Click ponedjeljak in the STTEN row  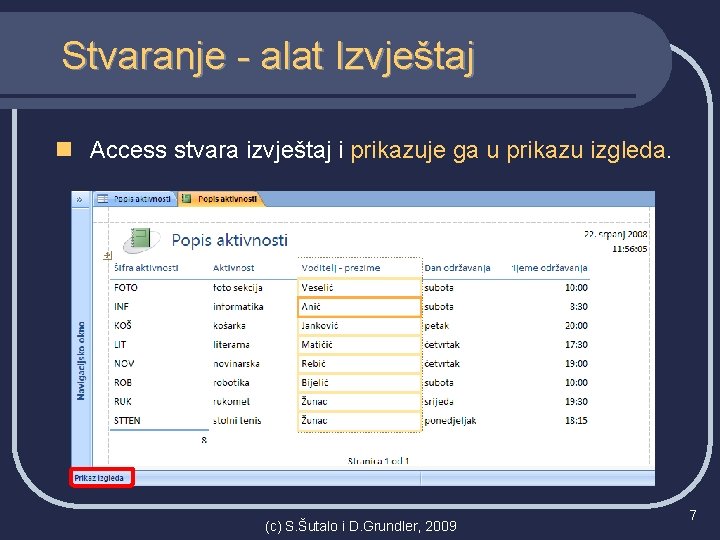[x=450, y=421]
